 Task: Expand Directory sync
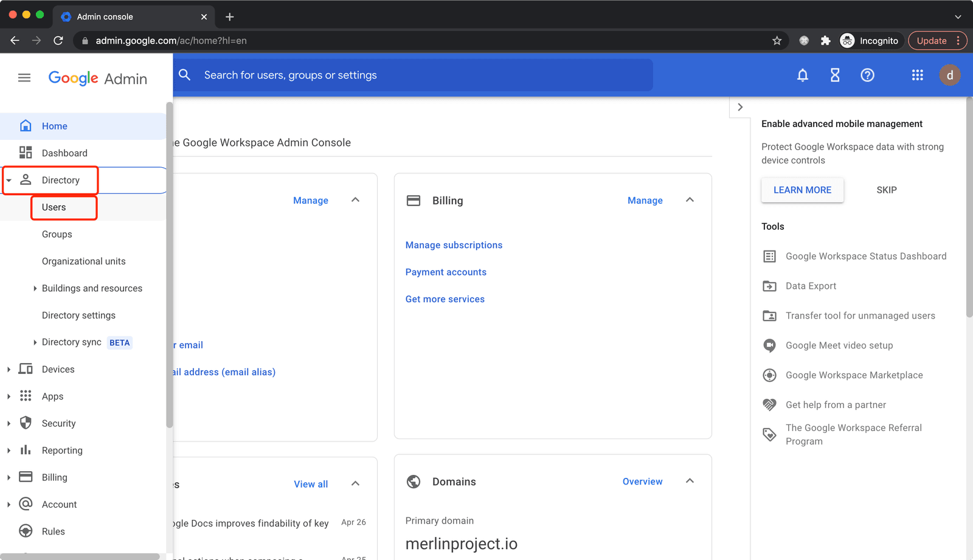[x=35, y=342]
